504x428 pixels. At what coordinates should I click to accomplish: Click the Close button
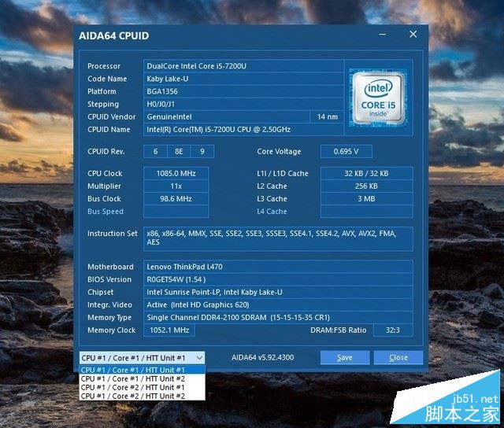tap(398, 358)
